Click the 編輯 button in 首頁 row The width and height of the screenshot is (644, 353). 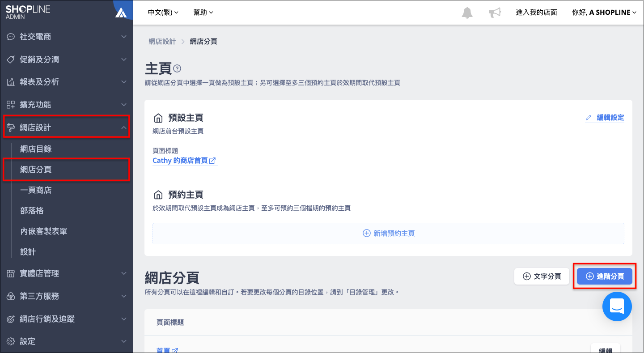(606, 349)
